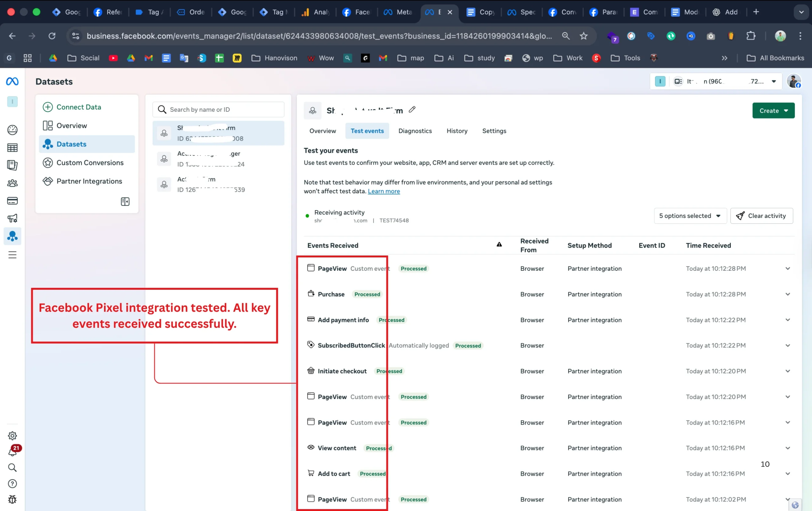812x511 pixels.
Task: Open Billing card icon in sidebar
Action: (x=12, y=201)
